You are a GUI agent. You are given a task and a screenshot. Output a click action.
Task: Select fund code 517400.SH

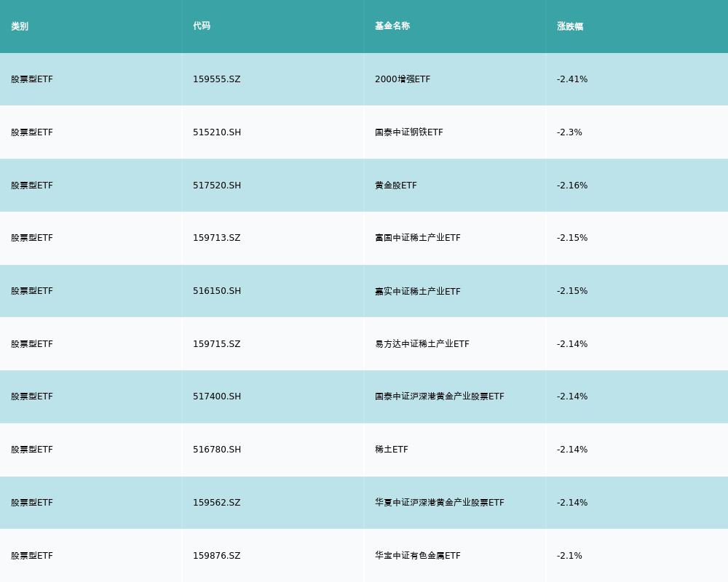[x=217, y=396]
